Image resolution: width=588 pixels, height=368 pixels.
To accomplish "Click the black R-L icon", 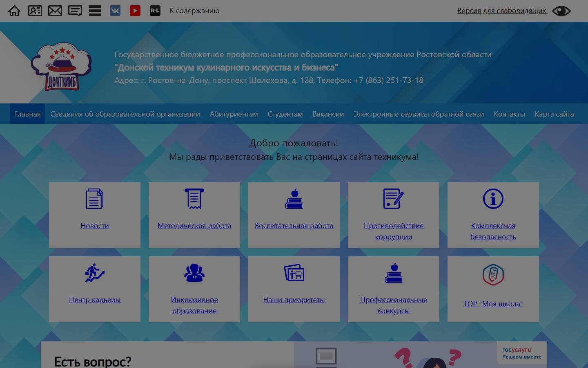I will pyautogui.click(x=155, y=11).
